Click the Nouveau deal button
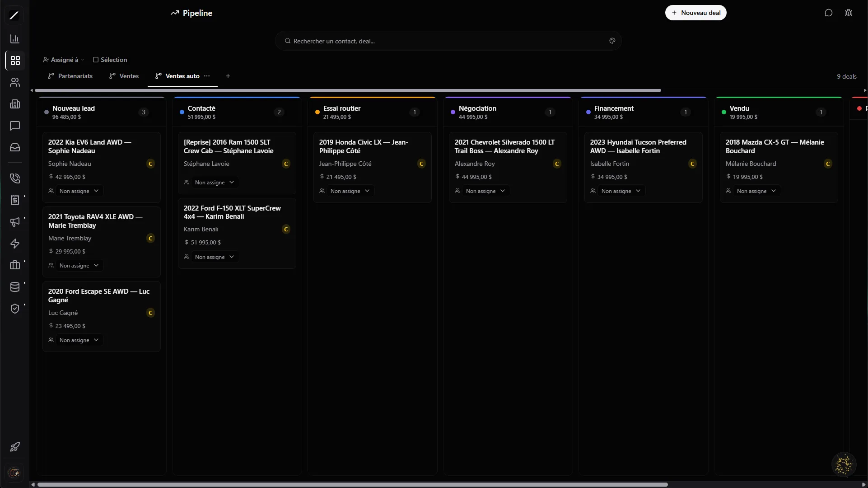 point(695,13)
